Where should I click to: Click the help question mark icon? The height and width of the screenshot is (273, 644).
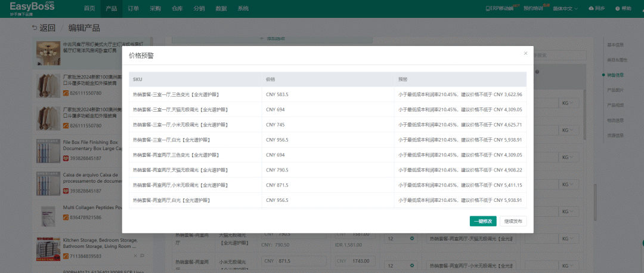coord(617,8)
